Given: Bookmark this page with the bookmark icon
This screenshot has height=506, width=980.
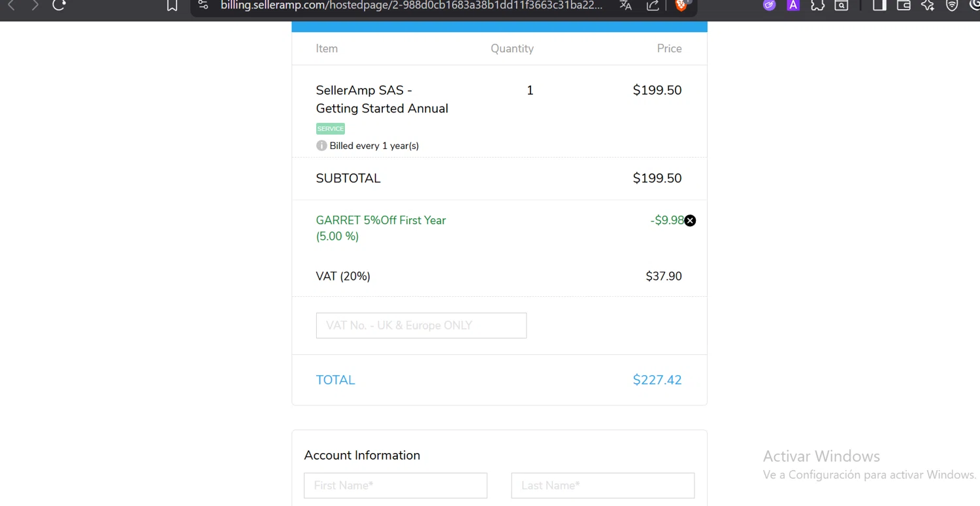Looking at the screenshot, I should [x=172, y=5].
